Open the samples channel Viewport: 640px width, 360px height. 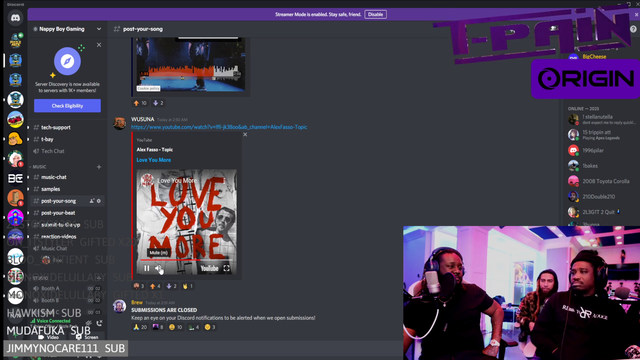[51, 189]
